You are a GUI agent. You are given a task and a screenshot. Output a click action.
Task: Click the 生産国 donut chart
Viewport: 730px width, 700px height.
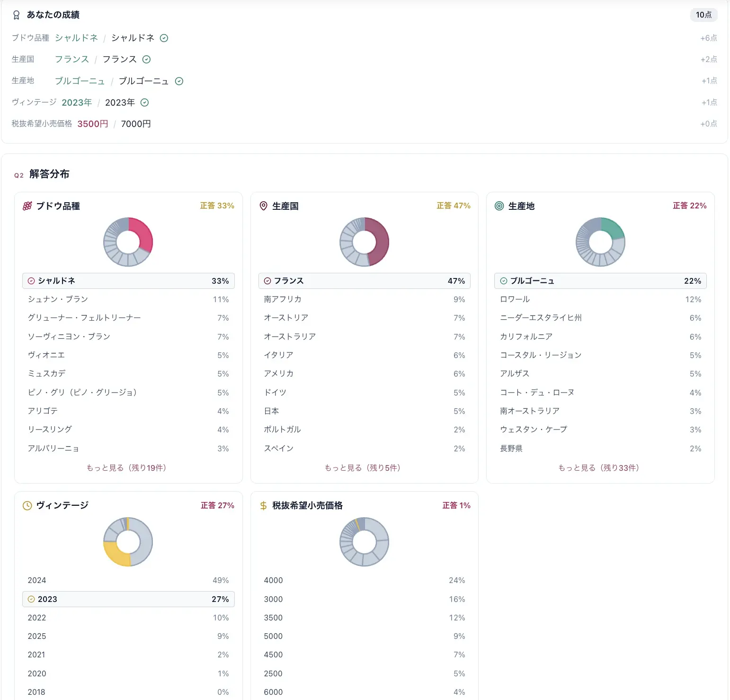[x=365, y=242]
